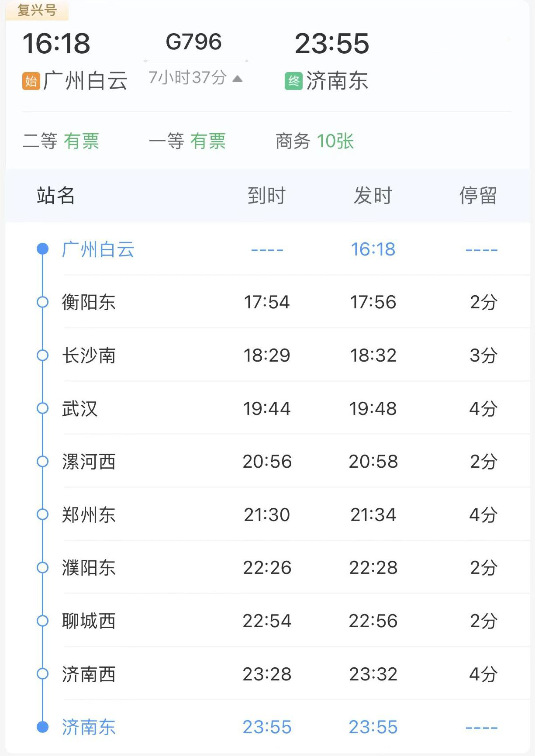This screenshot has width=535, height=756.
Task: Click the 郑州东 stop circle marker
Action: [x=42, y=514]
